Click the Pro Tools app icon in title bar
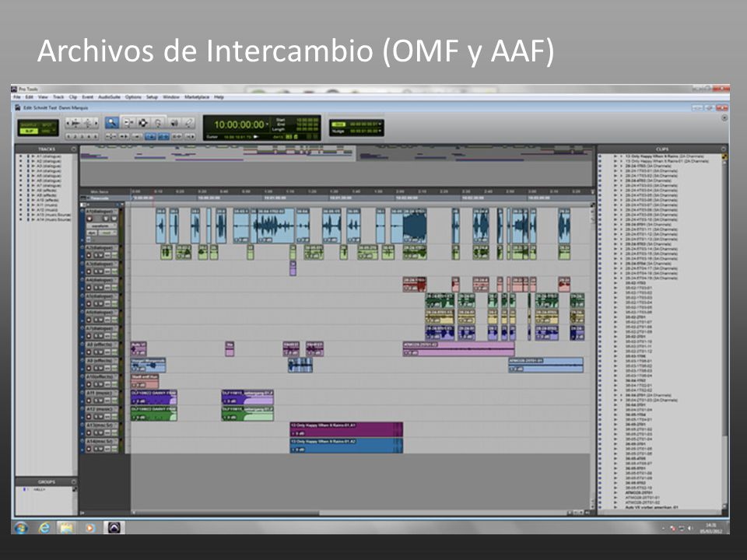Image resolution: width=747 pixels, height=560 pixels. (14, 89)
